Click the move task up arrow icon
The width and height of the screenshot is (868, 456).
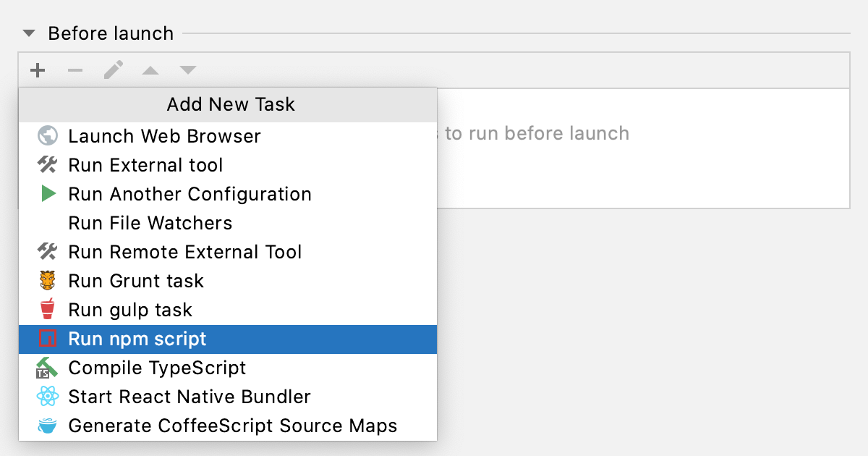(x=150, y=70)
